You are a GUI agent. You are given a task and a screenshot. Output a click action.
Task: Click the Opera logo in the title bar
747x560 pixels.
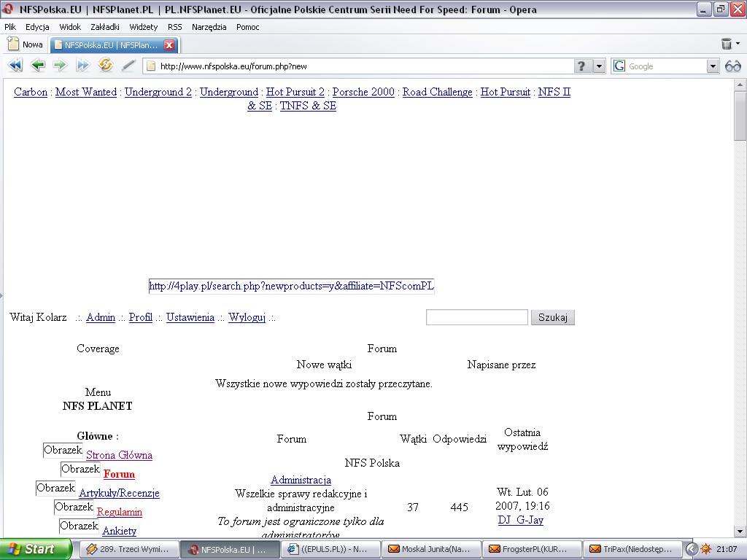tap(8, 9)
